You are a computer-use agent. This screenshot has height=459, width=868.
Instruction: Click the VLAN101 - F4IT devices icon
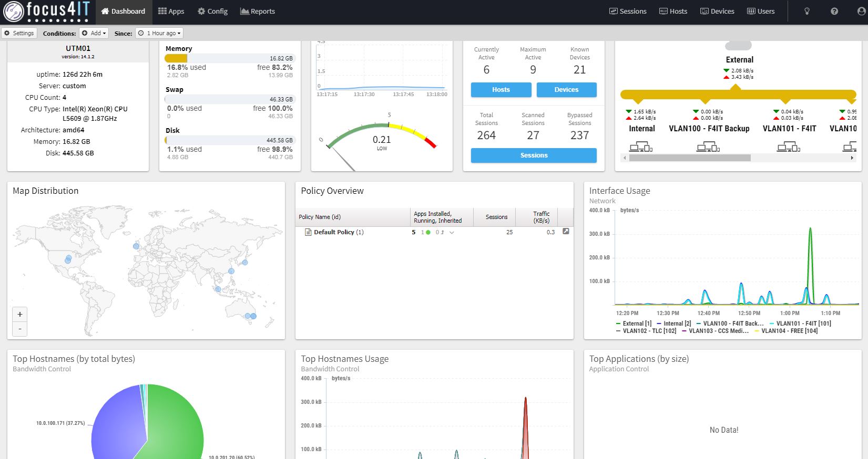coord(789,147)
